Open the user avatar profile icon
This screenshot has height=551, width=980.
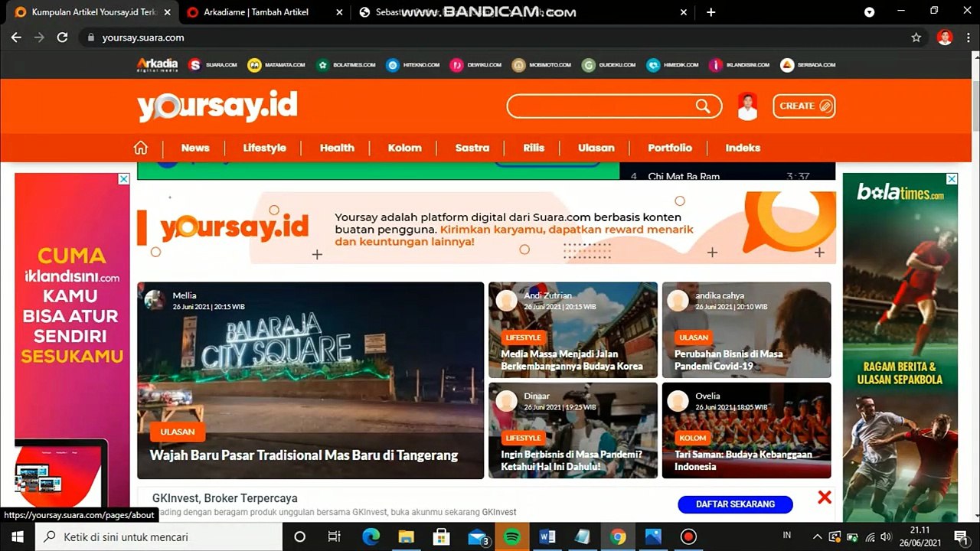tap(747, 106)
